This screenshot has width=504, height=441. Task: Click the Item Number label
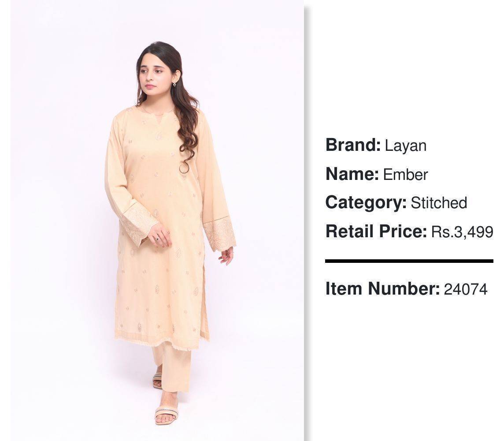tap(382, 288)
